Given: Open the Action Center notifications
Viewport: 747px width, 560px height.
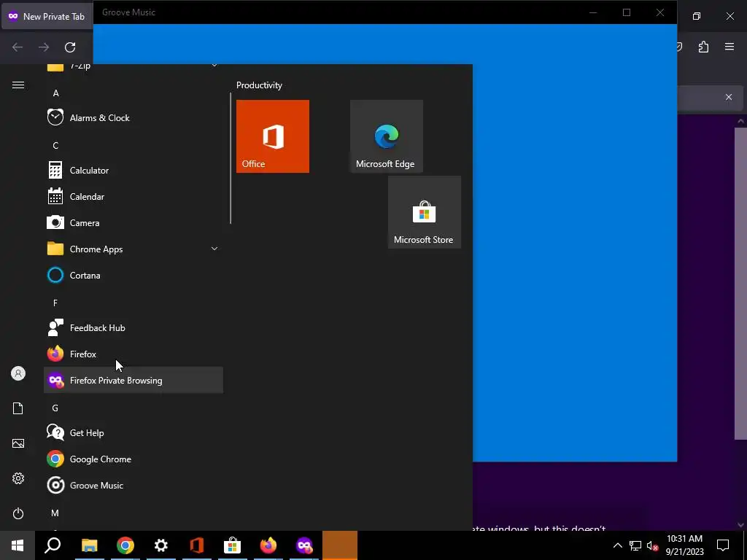Looking at the screenshot, I should (x=723, y=545).
